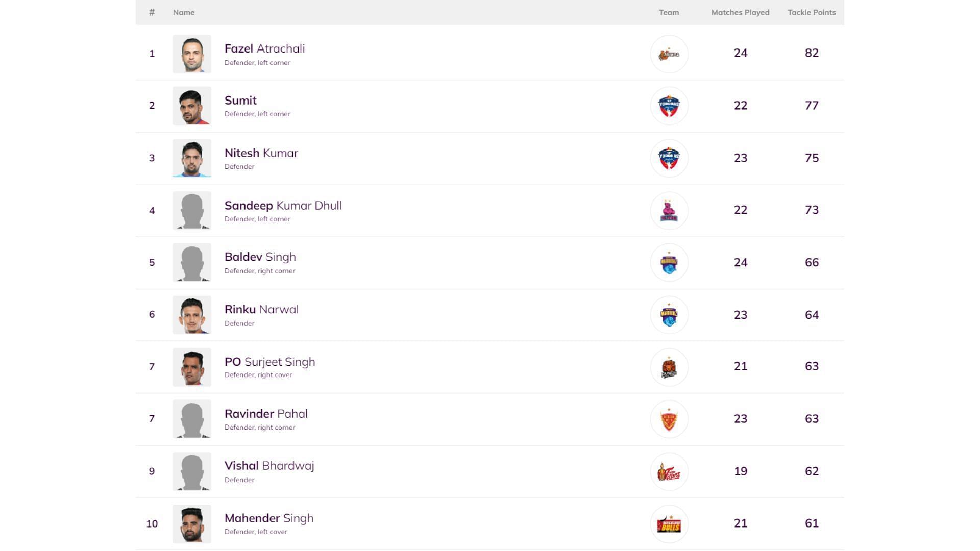Viewport: 980px width, 551px height.
Task: Click the Team column header
Action: coord(669,12)
